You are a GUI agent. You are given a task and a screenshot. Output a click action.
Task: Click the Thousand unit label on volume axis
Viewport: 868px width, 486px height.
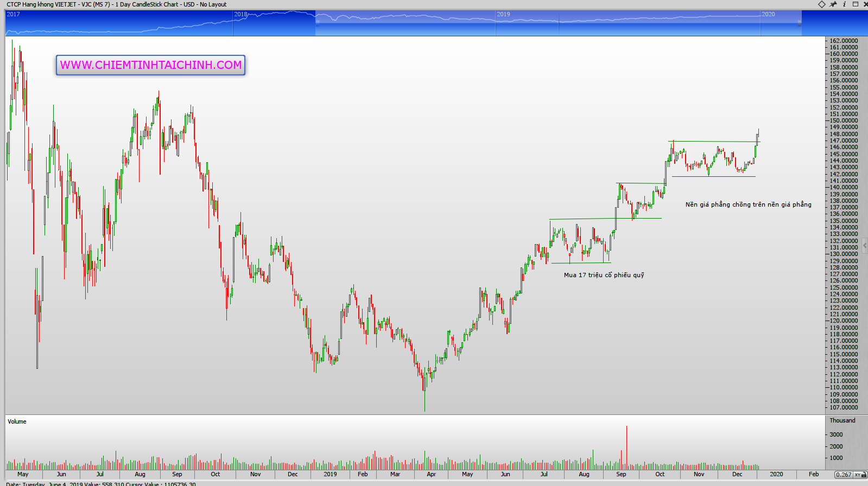(x=842, y=420)
